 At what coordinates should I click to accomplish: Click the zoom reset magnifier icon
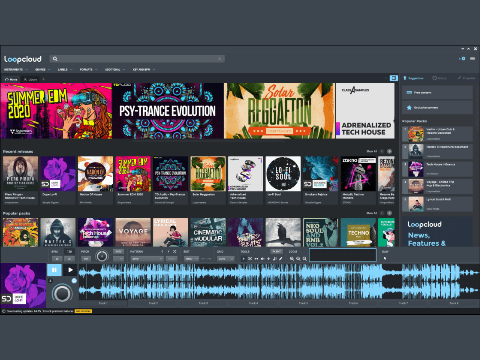tap(305, 259)
